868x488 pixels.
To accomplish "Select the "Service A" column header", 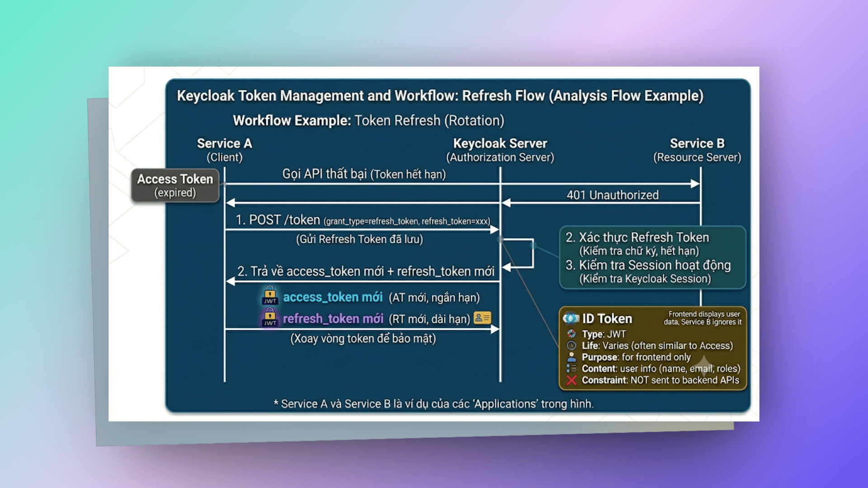I will coord(225,143).
